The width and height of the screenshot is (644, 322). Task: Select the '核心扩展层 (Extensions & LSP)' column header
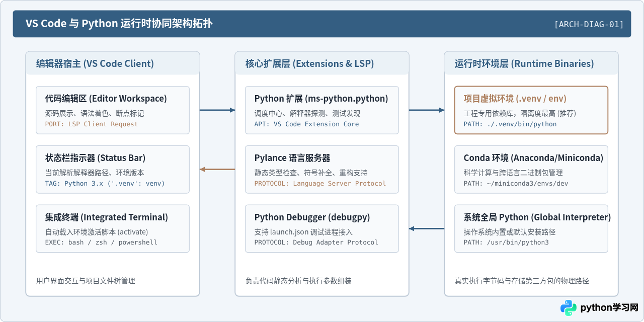pyautogui.click(x=309, y=63)
